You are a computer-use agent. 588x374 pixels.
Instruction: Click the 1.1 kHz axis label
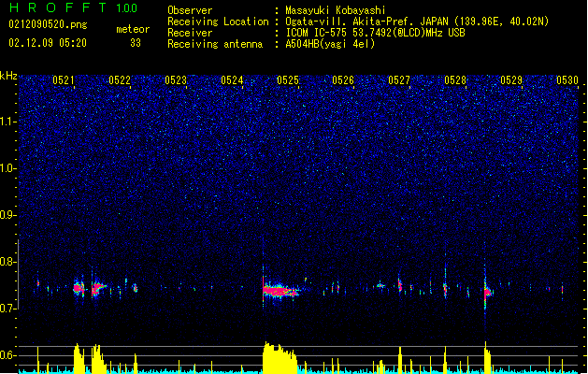pyautogui.click(x=7, y=122)
